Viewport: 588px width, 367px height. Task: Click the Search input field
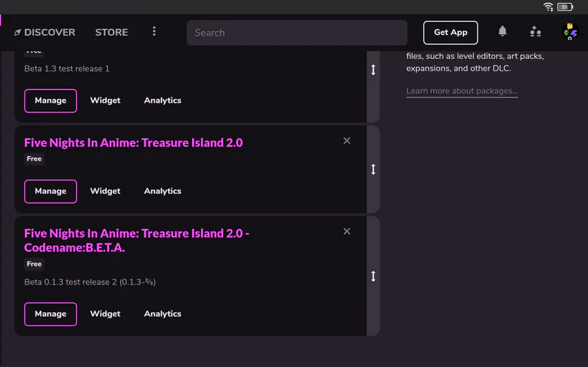[297, 33]
